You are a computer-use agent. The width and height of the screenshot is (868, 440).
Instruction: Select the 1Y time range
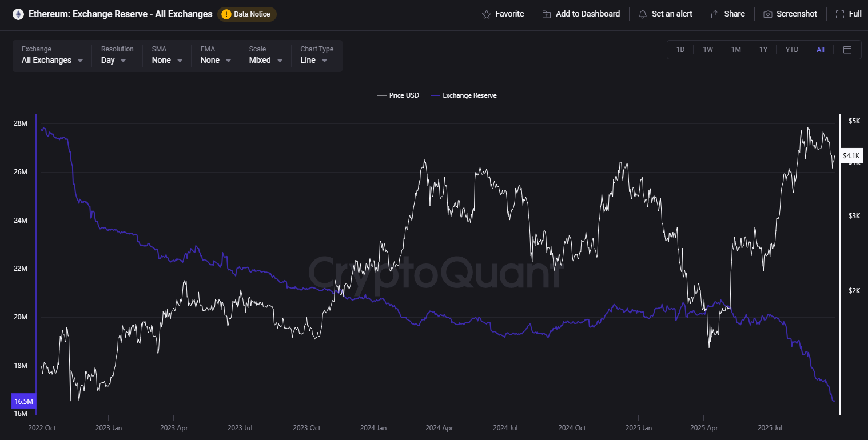[763, 50]
